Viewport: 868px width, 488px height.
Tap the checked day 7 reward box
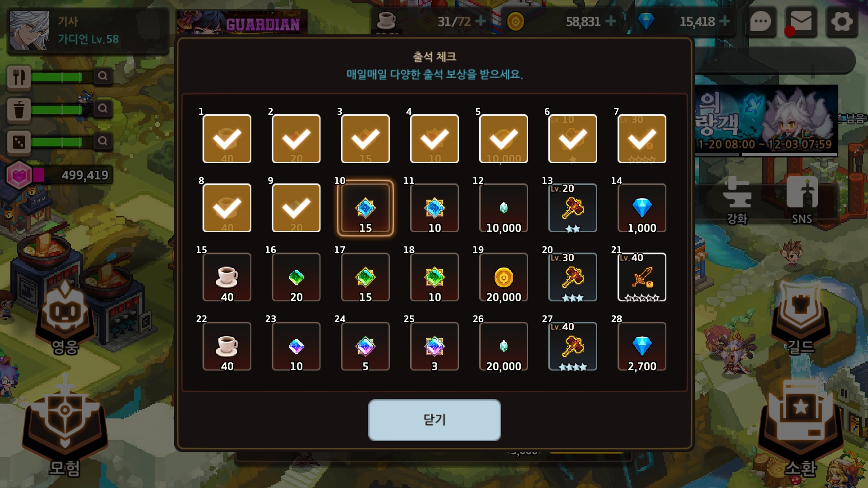(x=642, y=139)
